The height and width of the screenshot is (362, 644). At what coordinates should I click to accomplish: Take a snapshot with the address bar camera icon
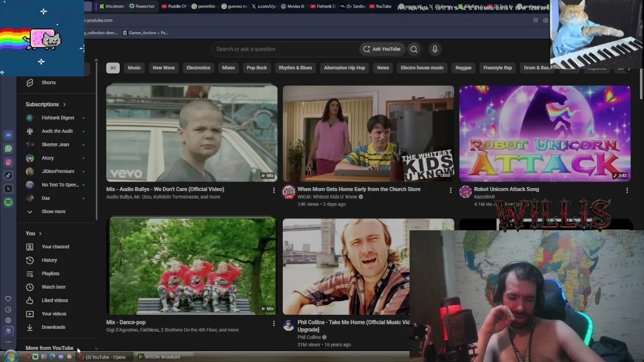click(x=545, y=20)
